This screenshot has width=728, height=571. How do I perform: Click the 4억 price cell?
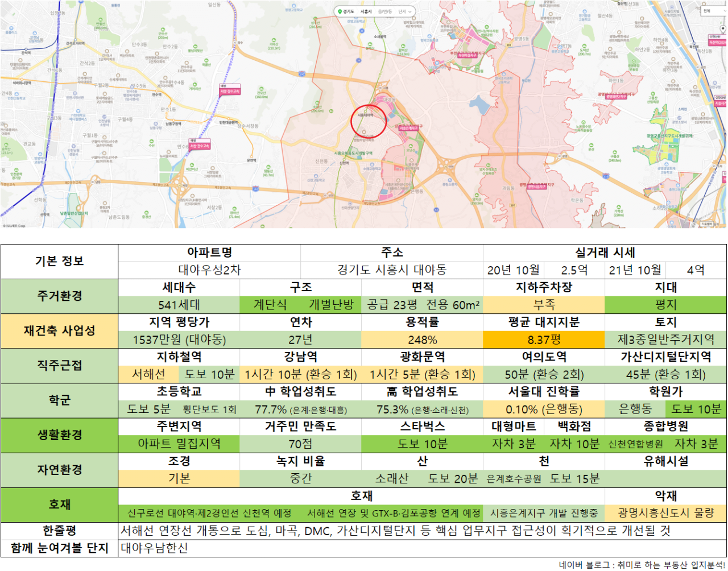pos(696,270)
